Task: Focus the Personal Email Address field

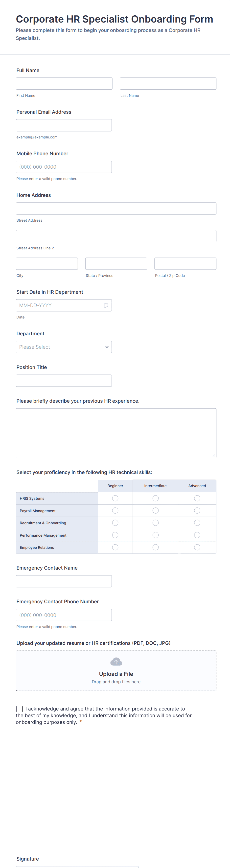Action: pyautogui.click(x=64, y=125)
